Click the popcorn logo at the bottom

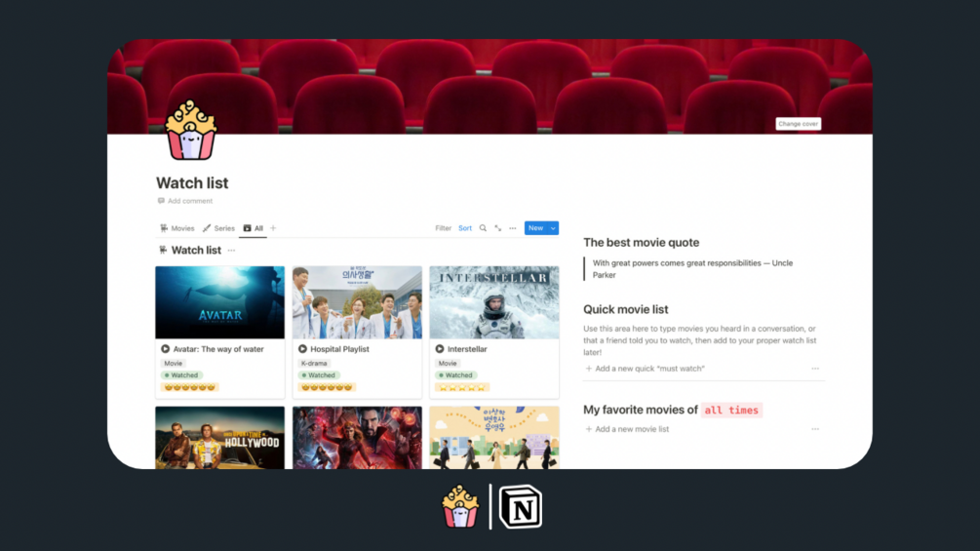460,507
